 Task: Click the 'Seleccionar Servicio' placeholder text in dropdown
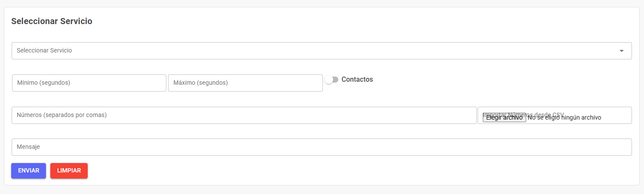pyautogui.click(x=44, y=50)
